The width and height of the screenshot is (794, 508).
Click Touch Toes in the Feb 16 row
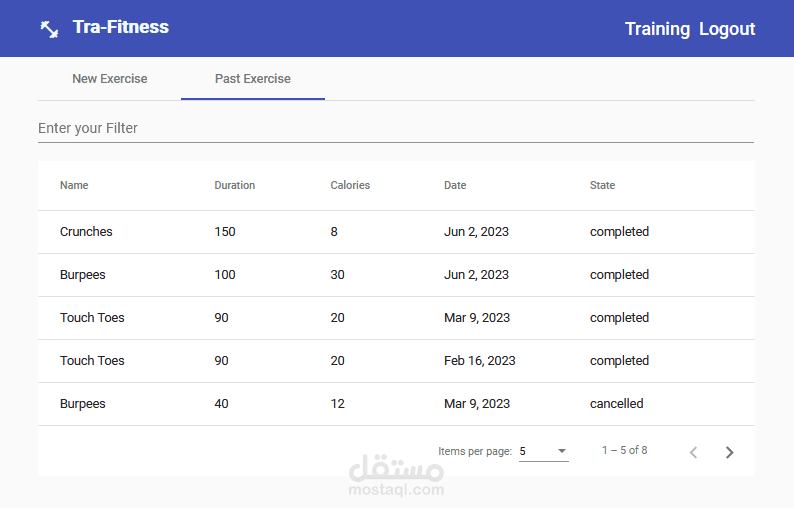(92, 361)
